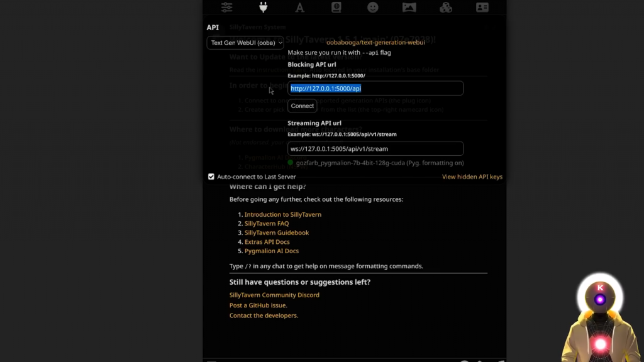Viewport: 644px width, 362px height.
Task: Open SillyTavern Guidebook link
Action: tap(277, 233)
